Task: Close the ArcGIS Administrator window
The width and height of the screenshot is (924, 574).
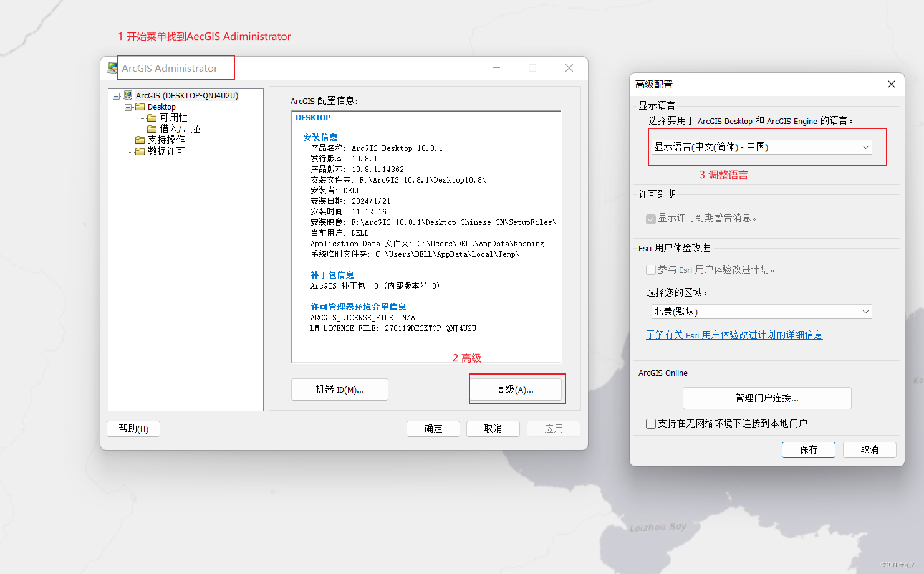Action: 569,68
